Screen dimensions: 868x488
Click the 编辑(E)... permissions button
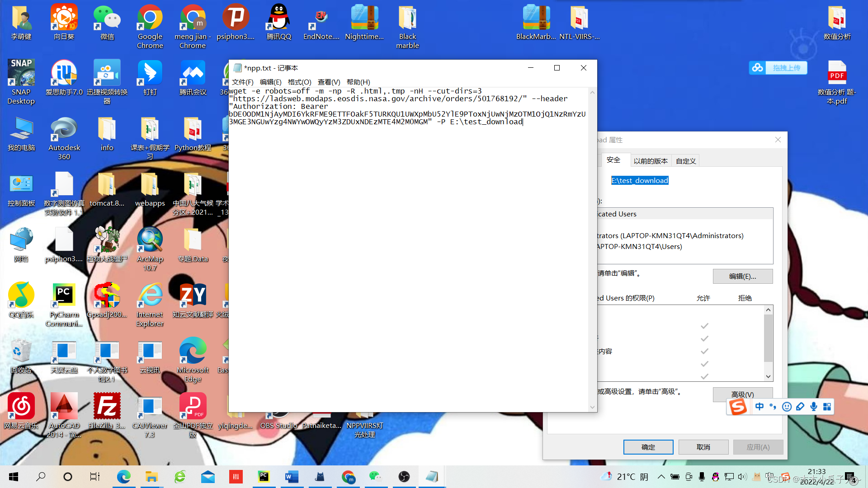coord(742,276)
